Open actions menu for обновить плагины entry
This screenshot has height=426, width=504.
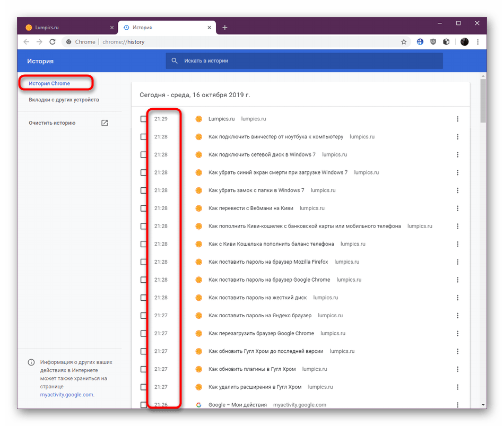tap(457, 369)
